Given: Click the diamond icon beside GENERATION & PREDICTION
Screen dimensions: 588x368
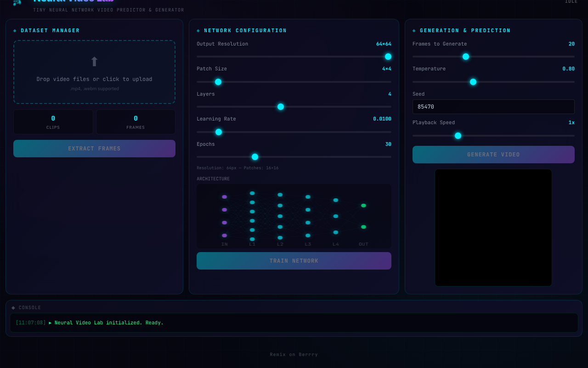Looking at the screenshot, I should click(x=414, y=30).
